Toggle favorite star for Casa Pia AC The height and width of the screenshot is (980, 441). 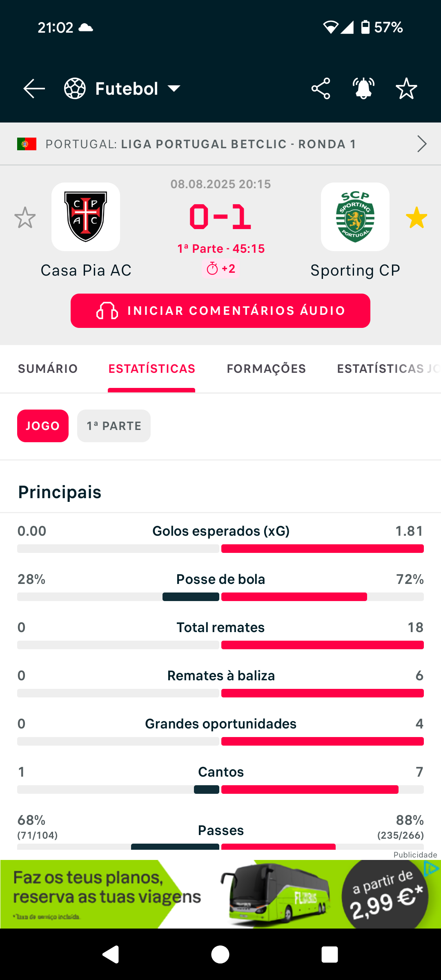click(25, 218)
